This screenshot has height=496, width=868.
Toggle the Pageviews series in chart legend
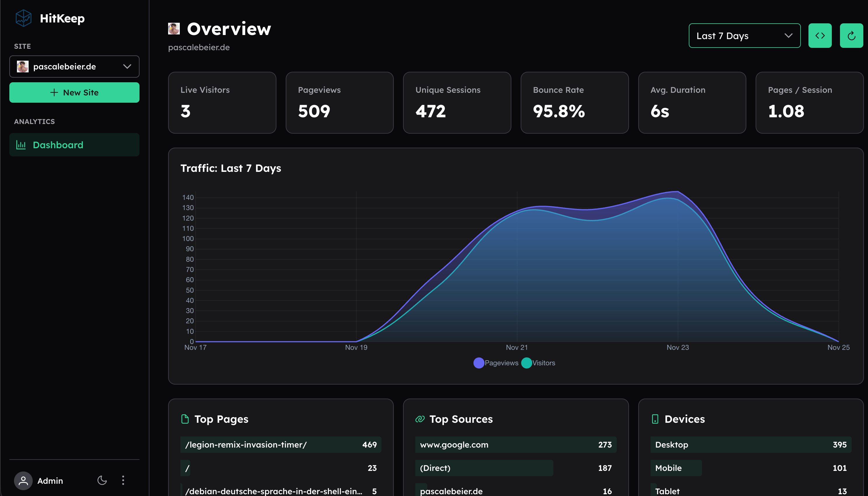click(496, 363)
